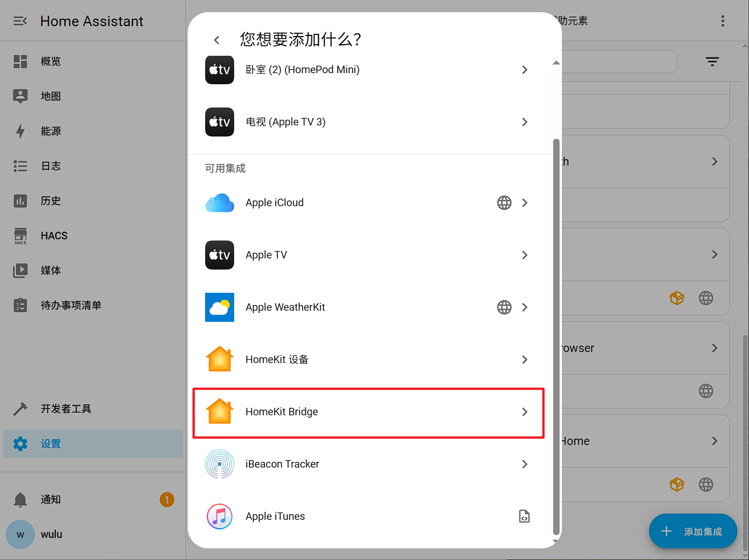Click the dialog vertical scrollbar

pos(556,337)
